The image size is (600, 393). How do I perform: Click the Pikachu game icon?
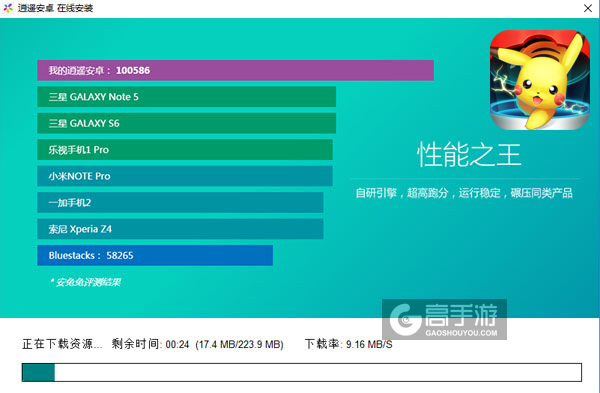click(540, 80)
